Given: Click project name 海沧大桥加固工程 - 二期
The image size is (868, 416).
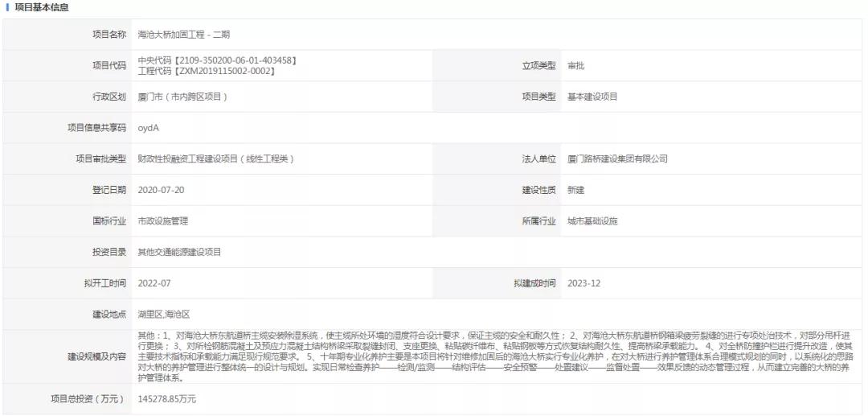Looking at the screenshot, I should click(184, 35).
